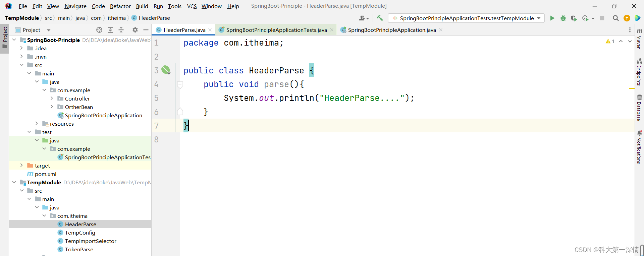The image size is (644, 256).
Task: Select TempConfig class in project tree
Action: click(x=80, y=233)
